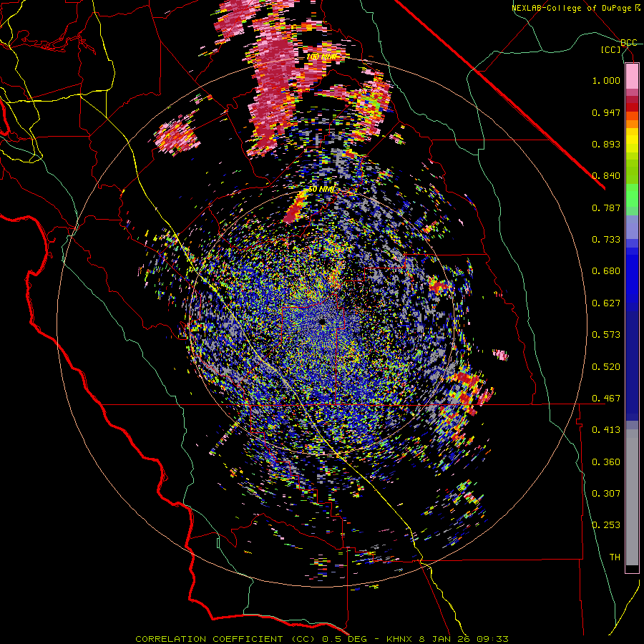Image resolution: width=644 pixels, height=644 pixels.
Task: Click the 0.467 color scale value
Action: pyautogui.click(x=606, y=399)
